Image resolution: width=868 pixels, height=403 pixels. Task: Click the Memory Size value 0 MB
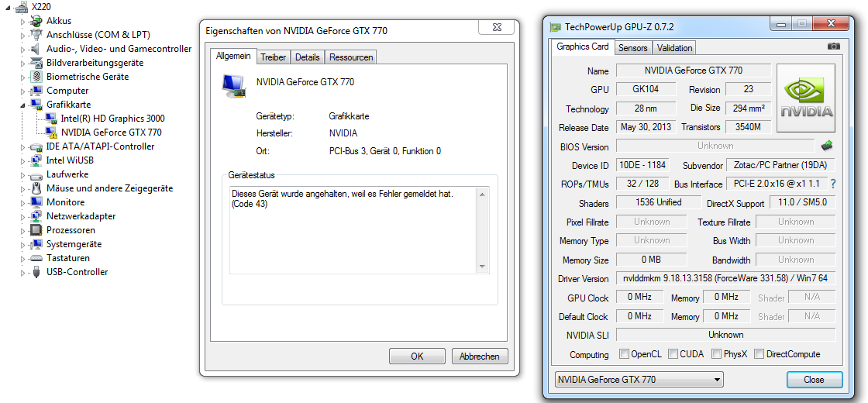[652, 259]
